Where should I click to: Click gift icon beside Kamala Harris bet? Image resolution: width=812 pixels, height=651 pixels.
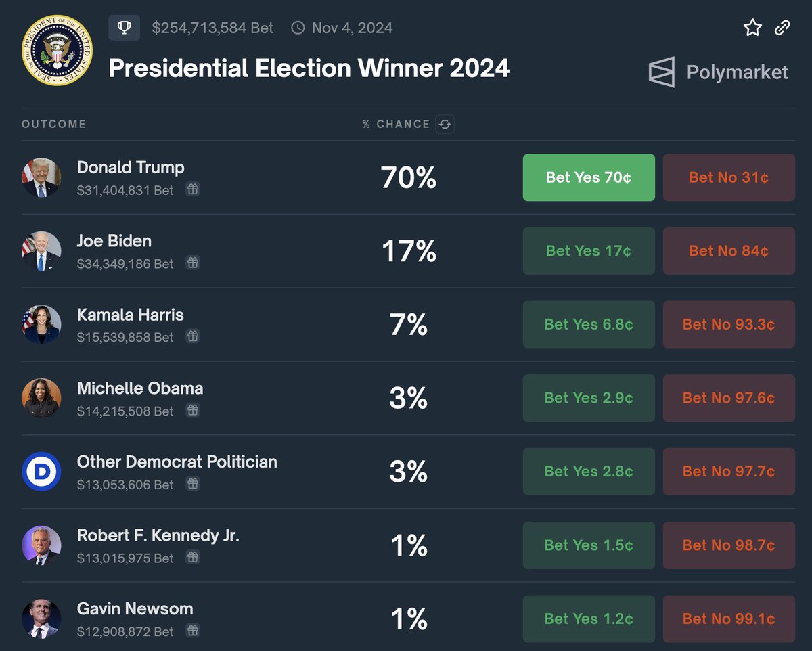(x=193, y=336)
